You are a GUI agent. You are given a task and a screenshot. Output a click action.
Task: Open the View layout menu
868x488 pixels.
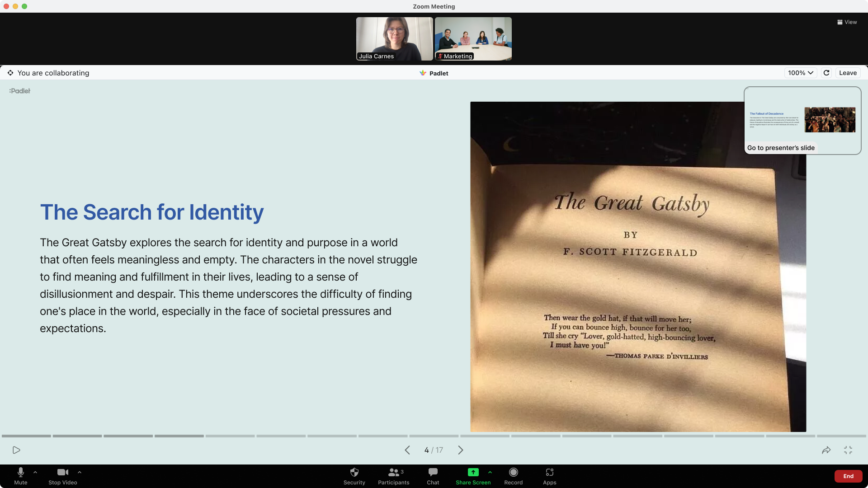847,22
